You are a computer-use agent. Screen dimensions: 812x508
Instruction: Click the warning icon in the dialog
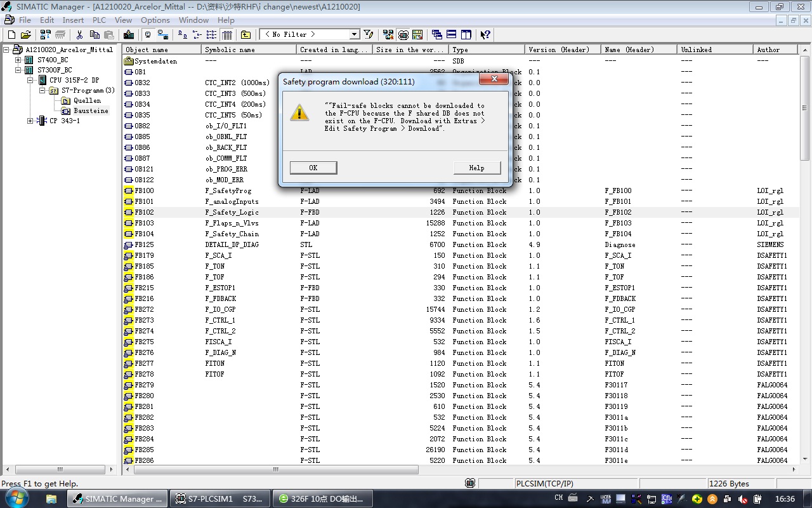(299, 113)
